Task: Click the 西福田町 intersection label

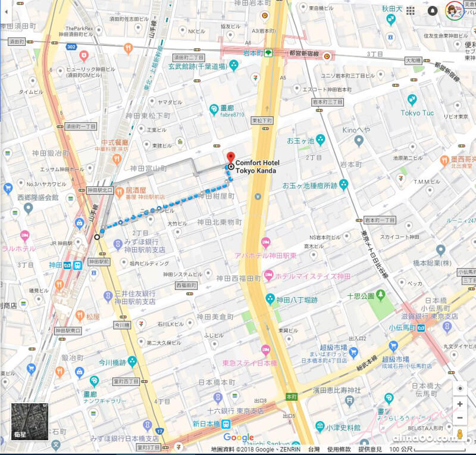Action: click(x=186, y=285)
